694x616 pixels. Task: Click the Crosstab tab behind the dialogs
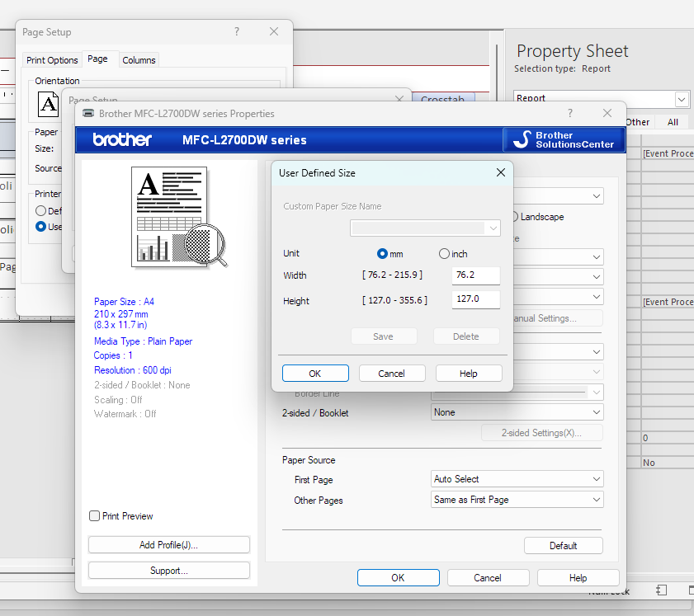pos(443,98)
